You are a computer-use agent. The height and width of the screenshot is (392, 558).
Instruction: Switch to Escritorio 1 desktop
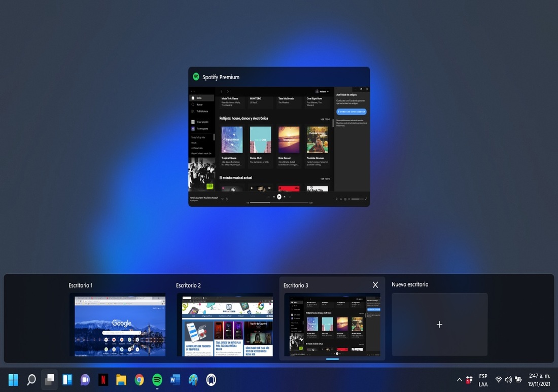(x=117, y=325)
